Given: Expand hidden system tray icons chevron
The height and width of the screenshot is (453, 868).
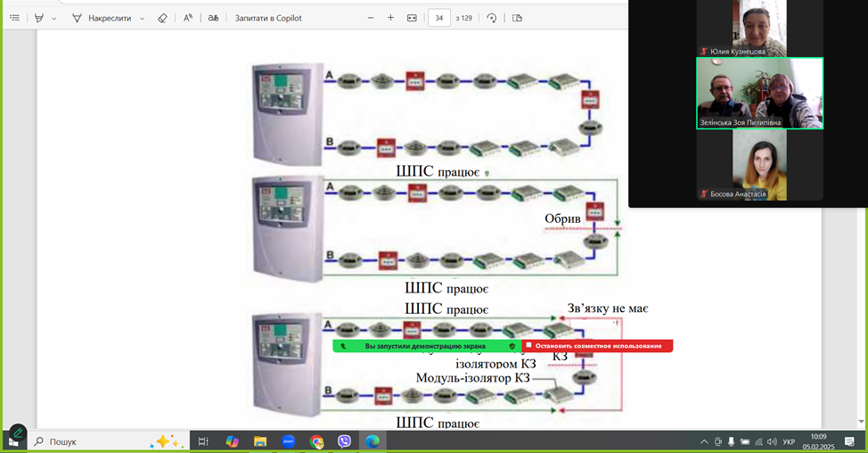Looking at the screenshot, I should point(704,441).
